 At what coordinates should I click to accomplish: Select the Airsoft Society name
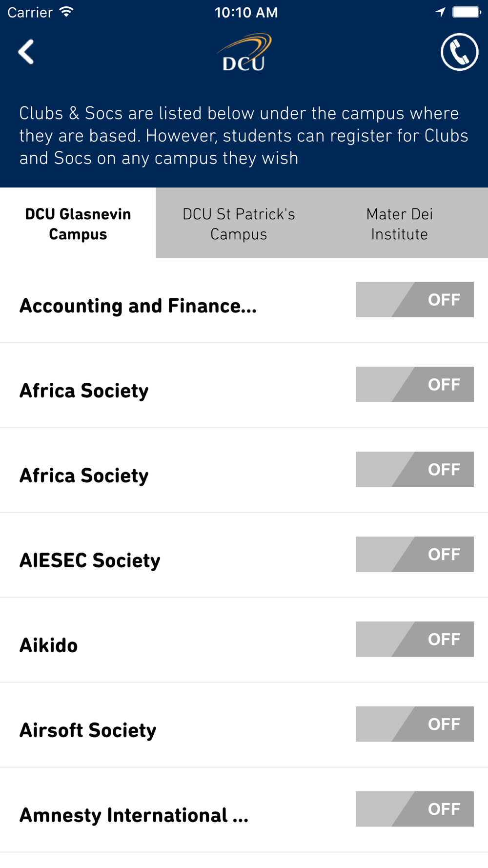click(x=88, y=730)
